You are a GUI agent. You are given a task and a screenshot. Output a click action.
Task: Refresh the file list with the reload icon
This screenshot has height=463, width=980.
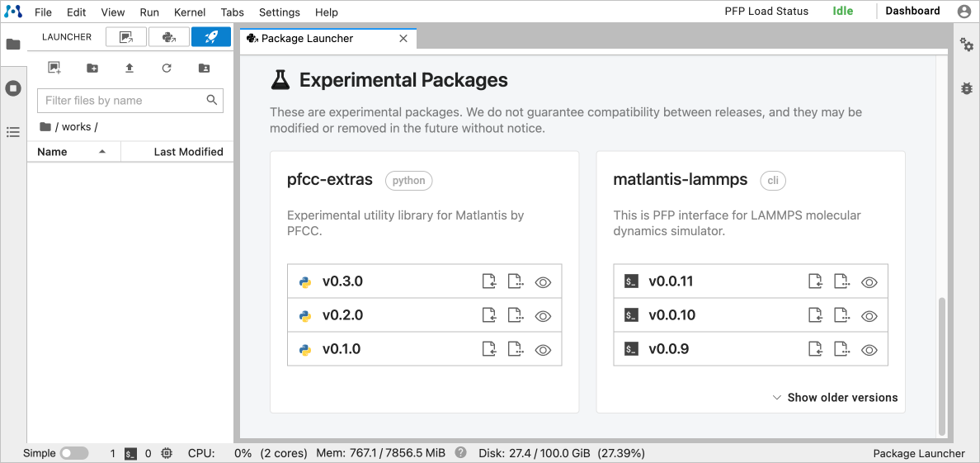pos(167,69)
